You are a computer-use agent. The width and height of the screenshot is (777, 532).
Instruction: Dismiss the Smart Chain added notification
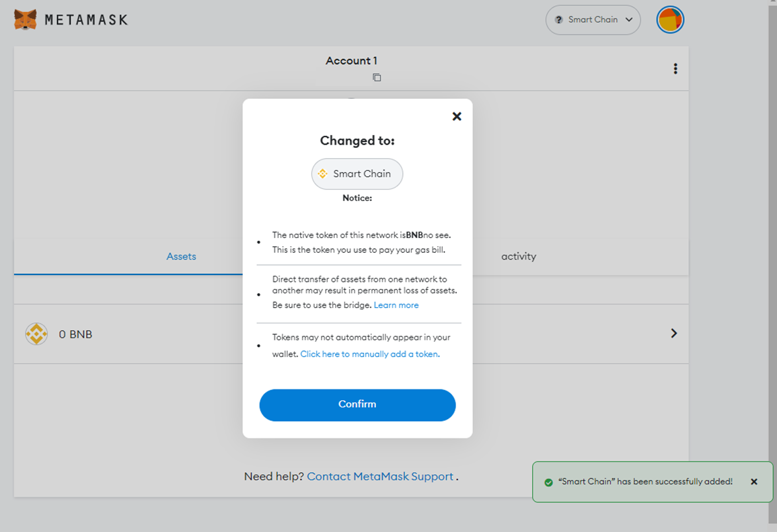coord(754,482)
